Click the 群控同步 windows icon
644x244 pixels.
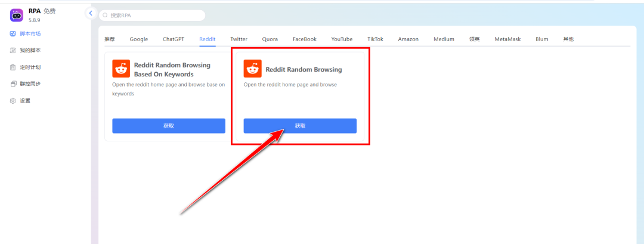13,84
